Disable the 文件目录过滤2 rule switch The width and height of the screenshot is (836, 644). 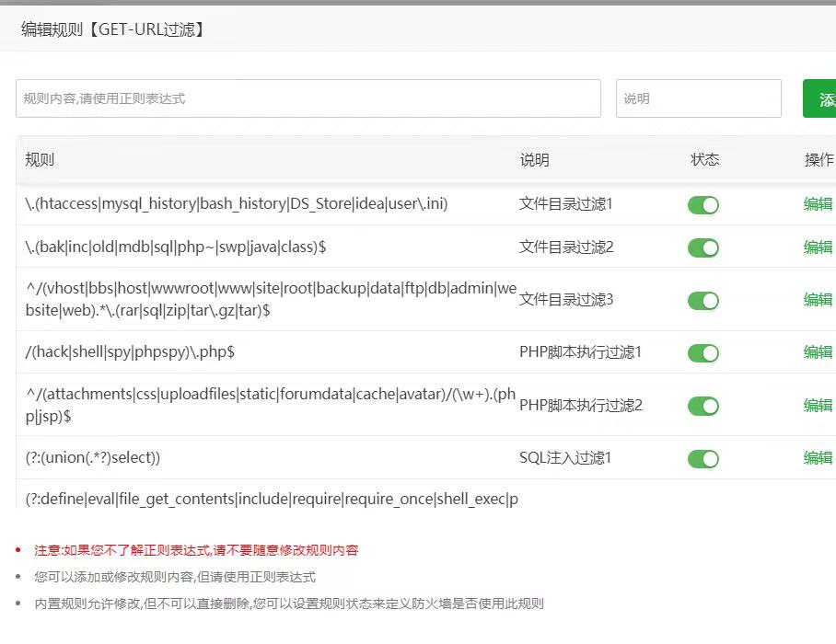point(702,247)
